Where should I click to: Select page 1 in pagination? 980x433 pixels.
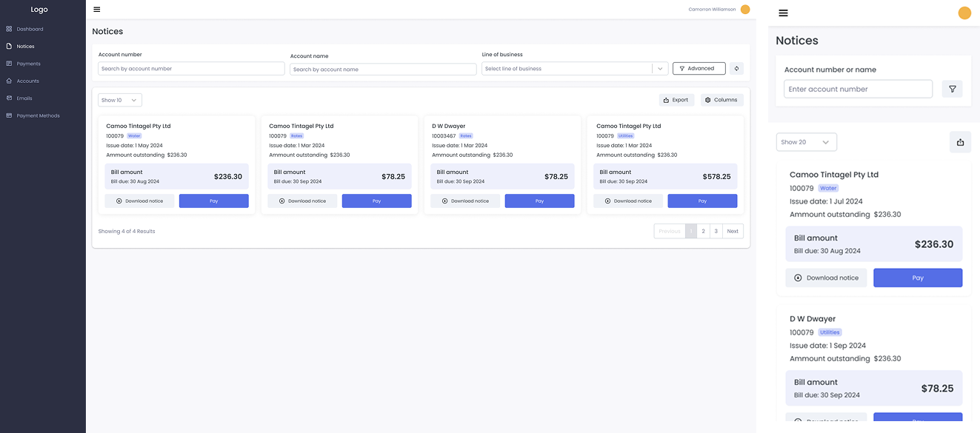click(691, 231)
